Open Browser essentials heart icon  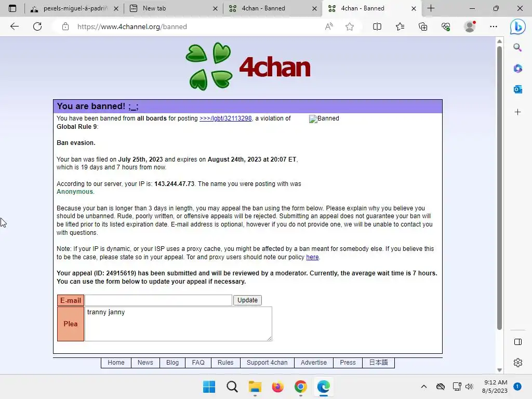(446, 26)
